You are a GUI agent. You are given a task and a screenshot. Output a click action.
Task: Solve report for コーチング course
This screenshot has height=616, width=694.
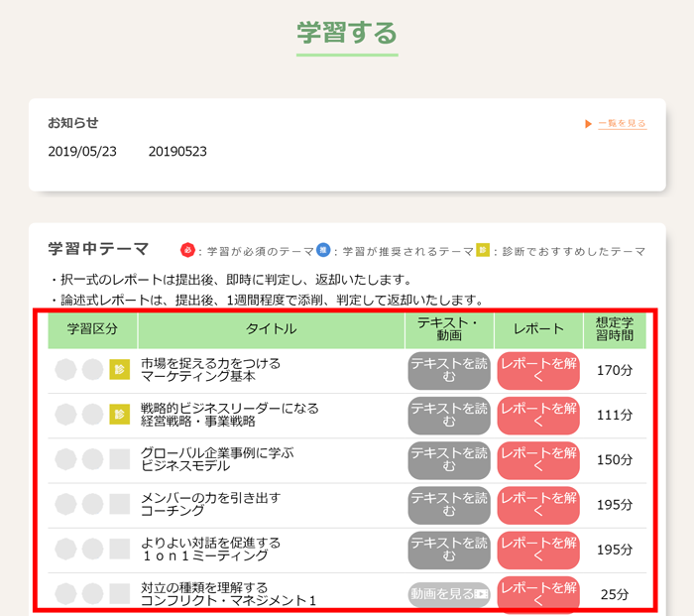point(538,505)
